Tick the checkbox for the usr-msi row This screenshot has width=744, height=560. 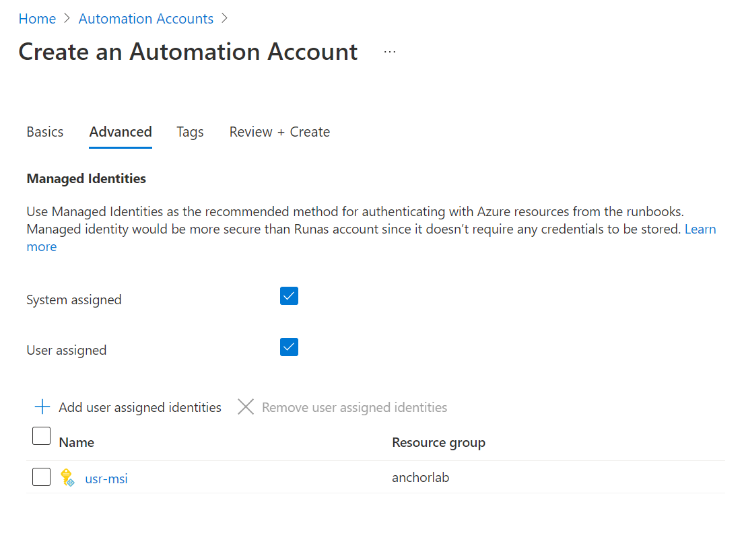[x=41, y=477]
